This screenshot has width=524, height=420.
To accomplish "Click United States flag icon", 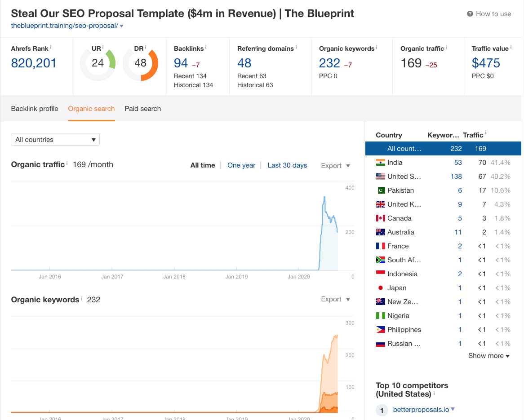I will (x=380, y=177).
